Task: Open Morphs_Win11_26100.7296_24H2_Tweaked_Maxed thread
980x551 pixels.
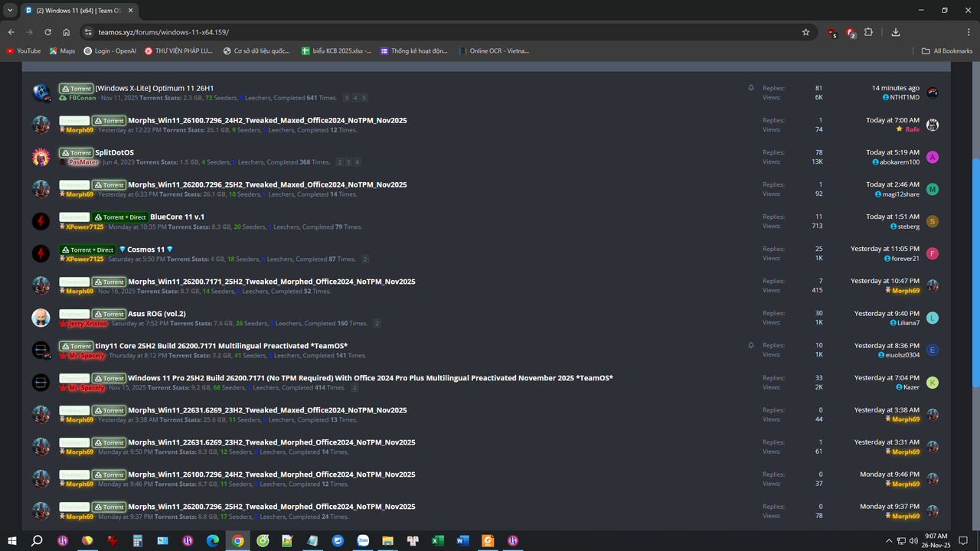Action: pos(267,120)
